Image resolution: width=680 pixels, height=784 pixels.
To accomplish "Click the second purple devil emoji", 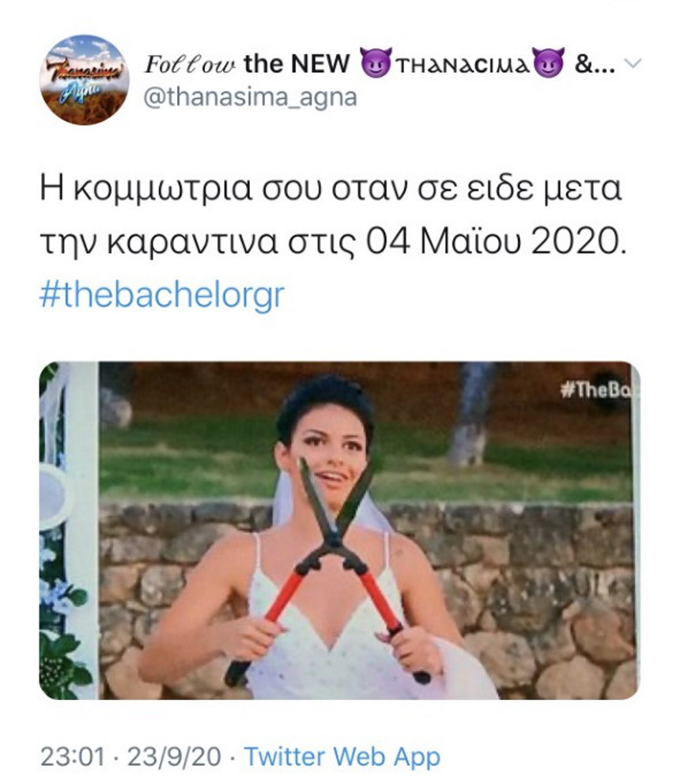I will (549, 63).
